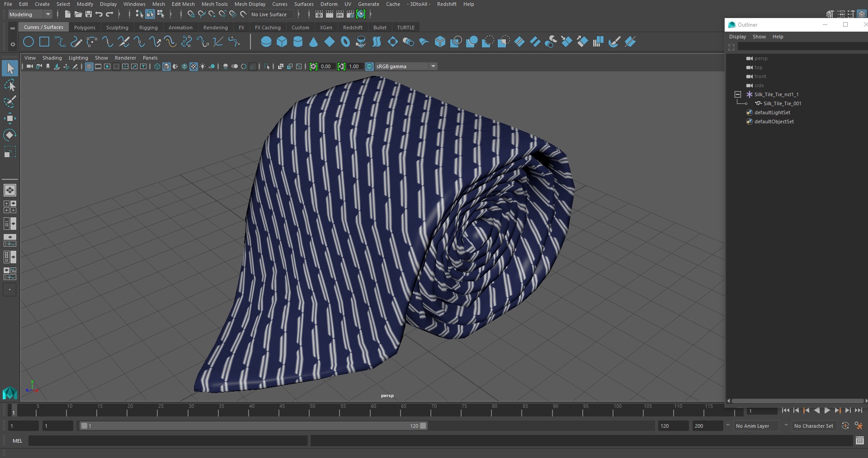Toggle the resolution gate in the viewport
Screen dimensions: 868x458
coord(107,66)
